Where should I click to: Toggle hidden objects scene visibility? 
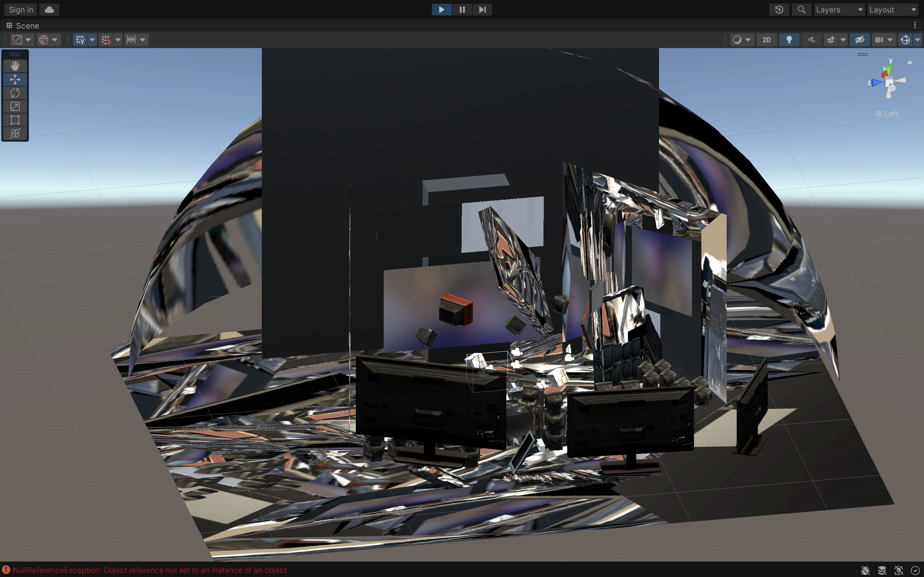click(x=860, y=40)
